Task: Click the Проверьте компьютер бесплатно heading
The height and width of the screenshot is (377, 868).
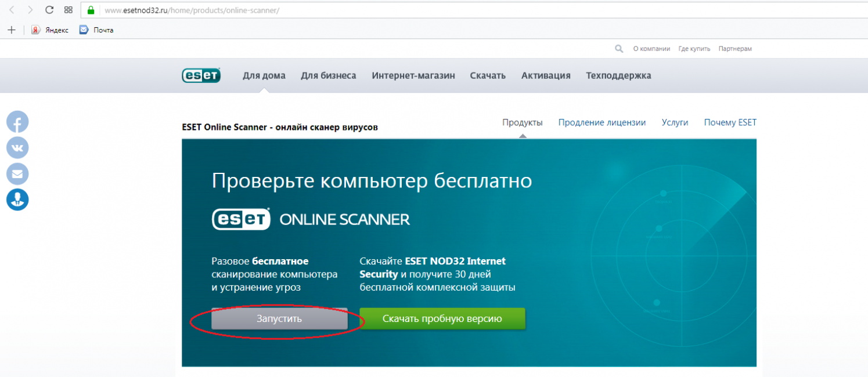Action: click(372, 182)
